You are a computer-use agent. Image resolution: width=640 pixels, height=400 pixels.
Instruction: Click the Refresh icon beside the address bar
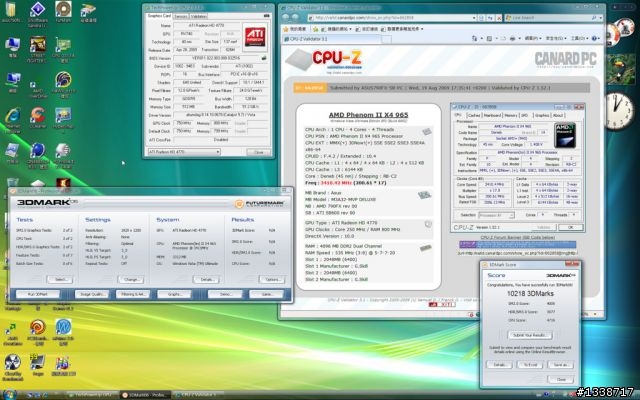[x=490, y=18]
